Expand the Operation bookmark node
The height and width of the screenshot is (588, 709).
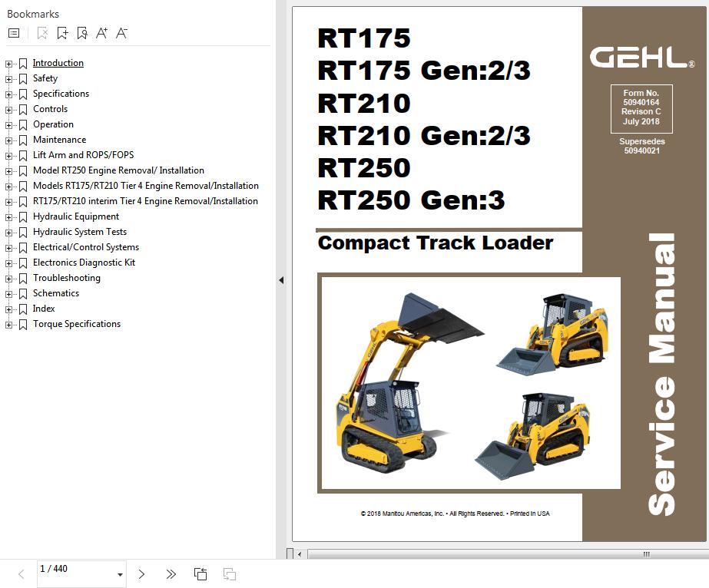click(8, 125)
